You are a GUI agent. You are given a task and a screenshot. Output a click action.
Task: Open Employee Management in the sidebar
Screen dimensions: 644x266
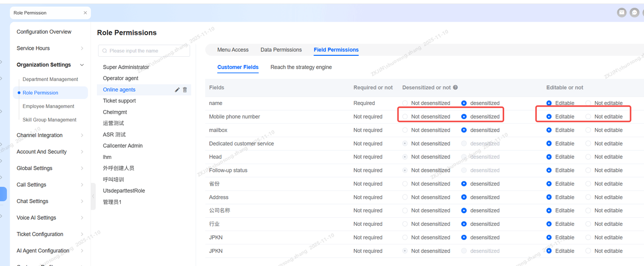(48, 106)
